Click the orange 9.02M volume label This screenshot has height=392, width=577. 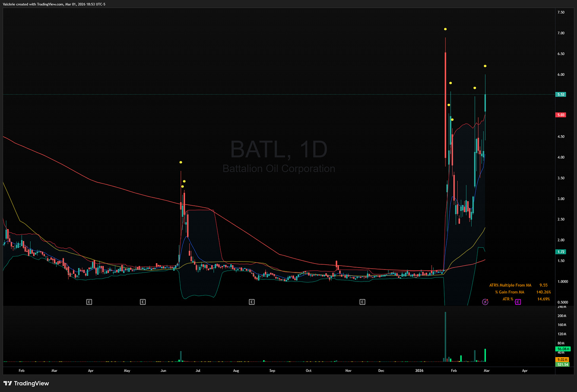pos(562,359)
